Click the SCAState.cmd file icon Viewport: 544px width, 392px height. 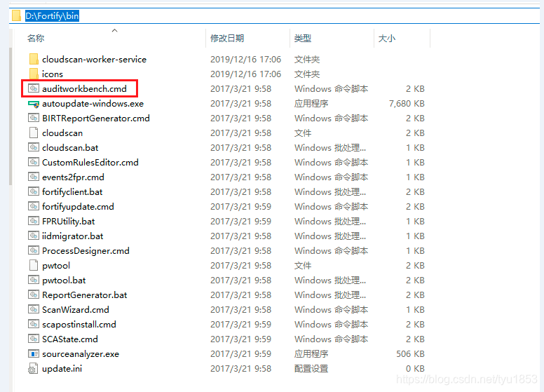tap(34, 339)
